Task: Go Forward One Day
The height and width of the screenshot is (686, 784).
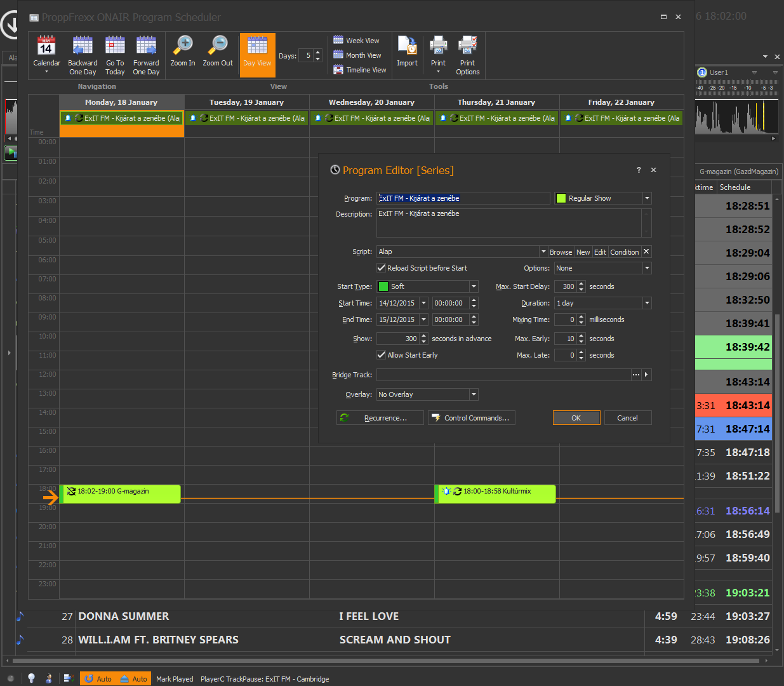Action: 146,55
